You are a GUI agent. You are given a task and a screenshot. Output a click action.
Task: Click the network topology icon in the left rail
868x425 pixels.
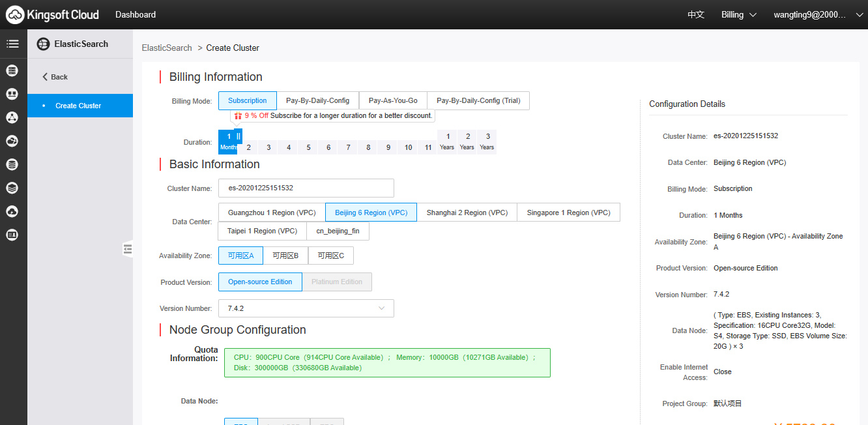[12, 117]
